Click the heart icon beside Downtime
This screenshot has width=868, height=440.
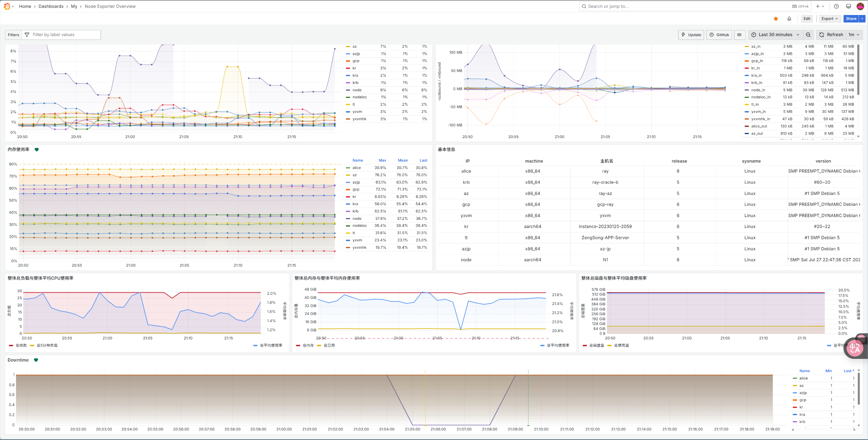click(x=36, y=360)
